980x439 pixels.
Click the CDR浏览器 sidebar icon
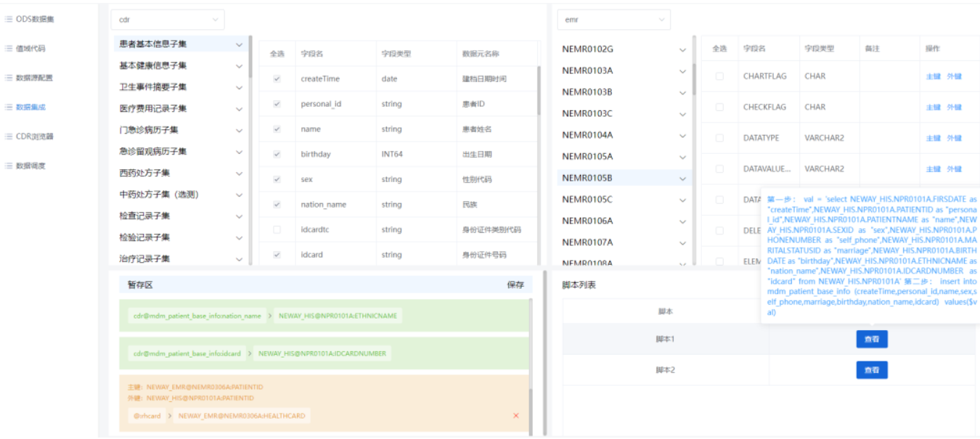[9, 136]
